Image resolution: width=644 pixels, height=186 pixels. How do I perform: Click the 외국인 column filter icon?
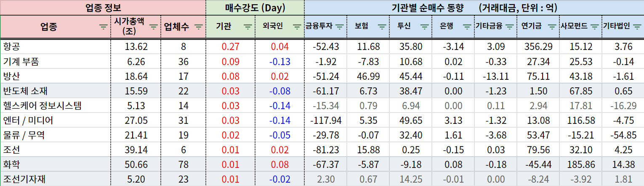(x=297, y=27)
